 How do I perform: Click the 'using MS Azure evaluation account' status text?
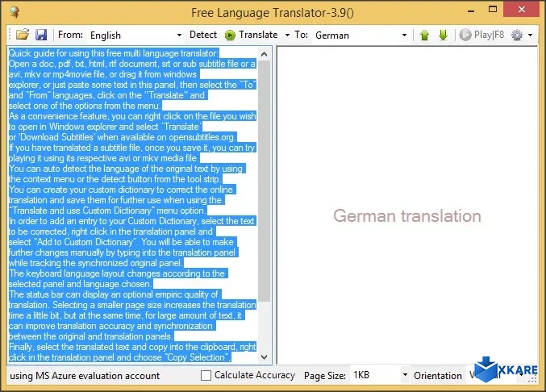click(x=85, y=376)
